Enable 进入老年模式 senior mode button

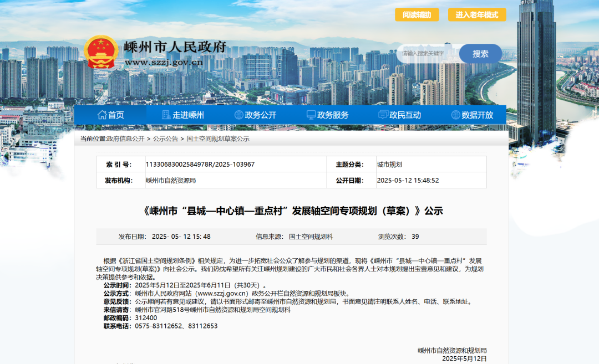pyautogui.click(x=477, y=15)
